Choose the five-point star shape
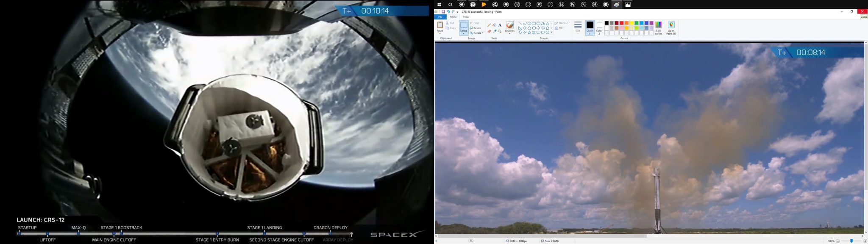 [x=529, y=33]
